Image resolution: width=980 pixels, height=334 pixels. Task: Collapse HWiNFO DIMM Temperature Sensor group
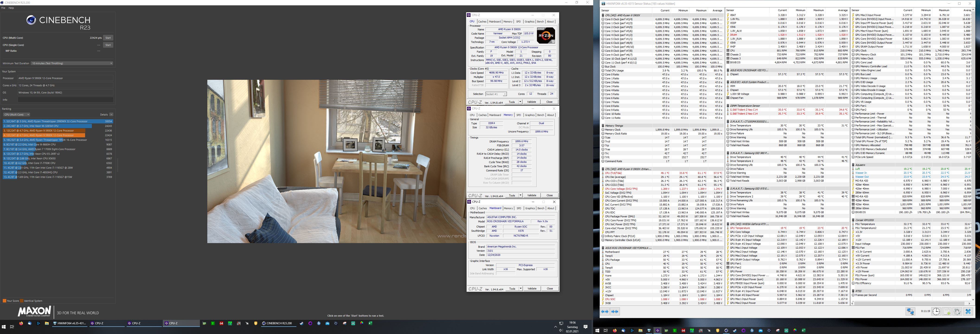point(728,106)
